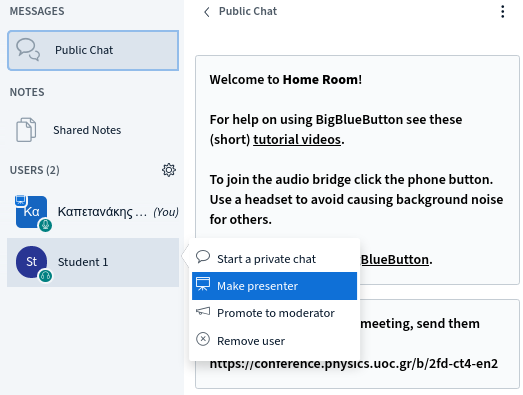Click the megaphone icon beside Promote to moderator
The width and height of the screenshot is (523, 395).
(x=203, y=312)
